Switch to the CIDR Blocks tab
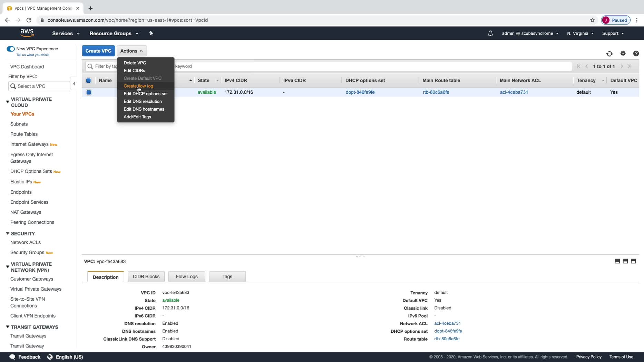This screenshot has height=362, width=644. tap(146, 276)
